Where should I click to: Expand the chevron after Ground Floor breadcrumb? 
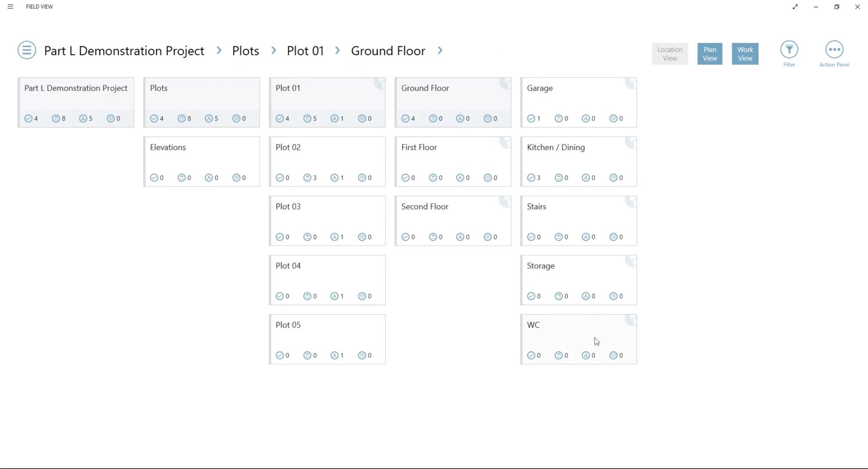(440, 50)
